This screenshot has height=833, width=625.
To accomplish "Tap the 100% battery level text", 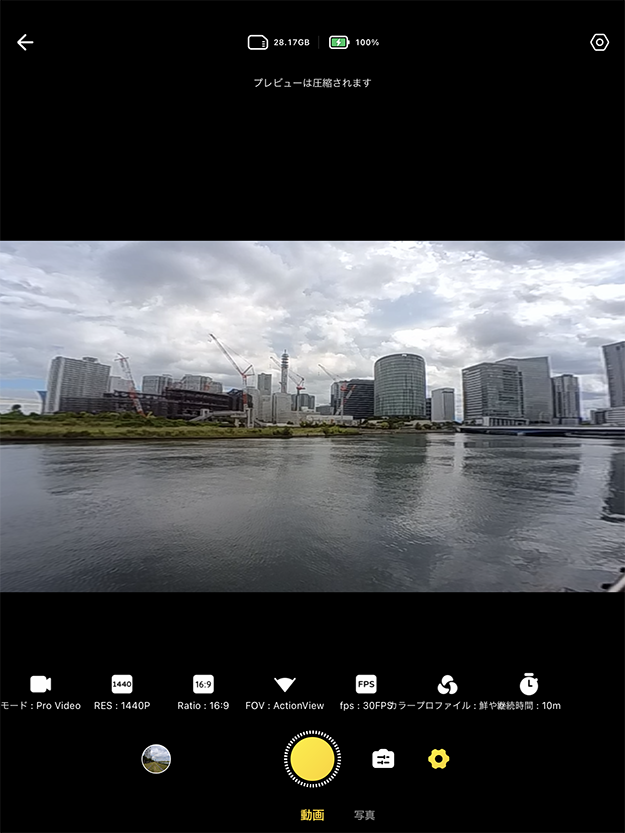I will pos(367,42).
